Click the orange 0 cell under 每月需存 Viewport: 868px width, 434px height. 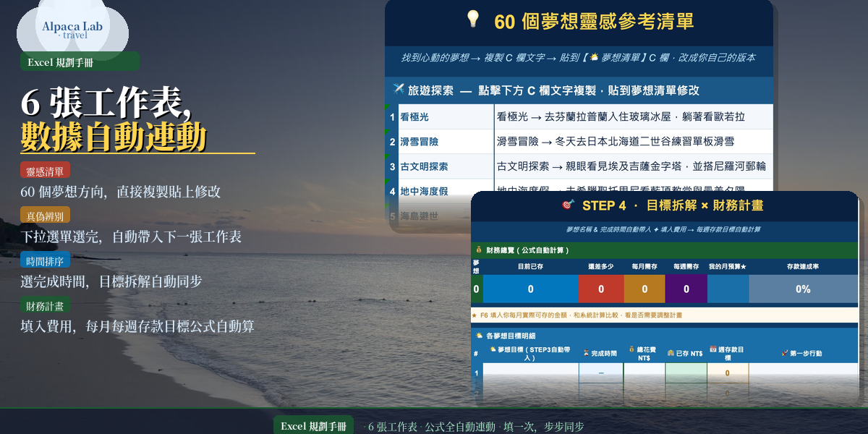pos(644,289)
